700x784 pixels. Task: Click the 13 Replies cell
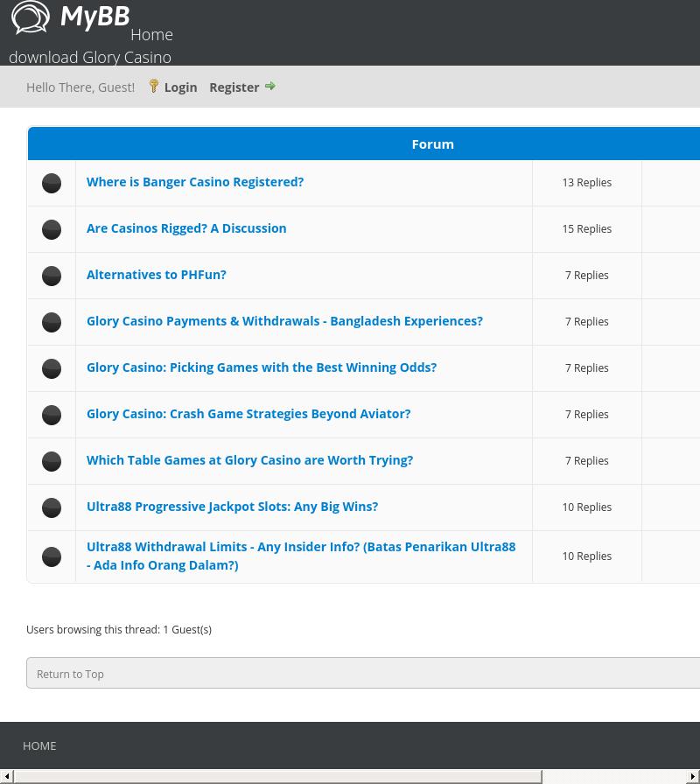(586, 183)
